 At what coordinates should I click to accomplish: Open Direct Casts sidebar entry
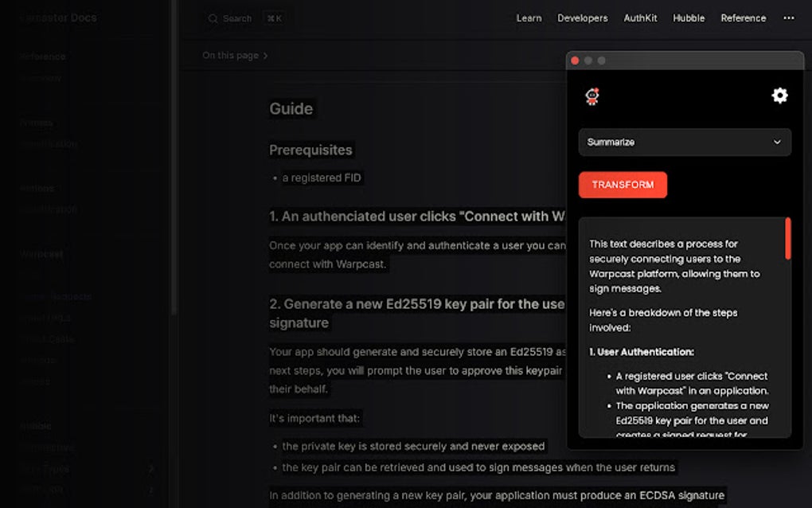tap(47, 339)
